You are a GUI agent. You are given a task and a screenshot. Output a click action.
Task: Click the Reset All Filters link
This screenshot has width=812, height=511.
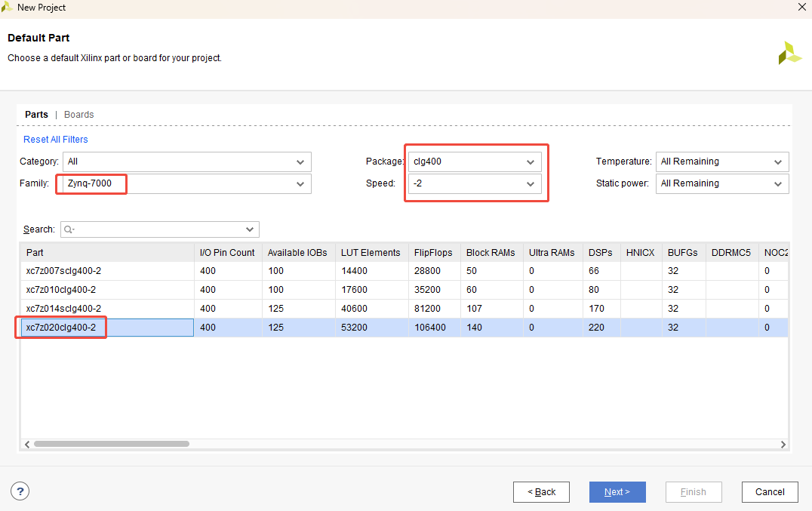click(55, 140)
